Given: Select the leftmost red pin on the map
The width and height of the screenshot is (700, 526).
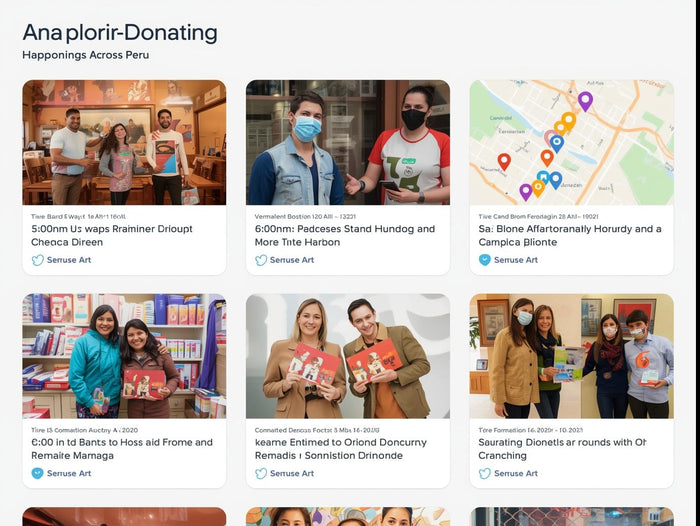Looking at the screenshot, I should pos(504,160).
